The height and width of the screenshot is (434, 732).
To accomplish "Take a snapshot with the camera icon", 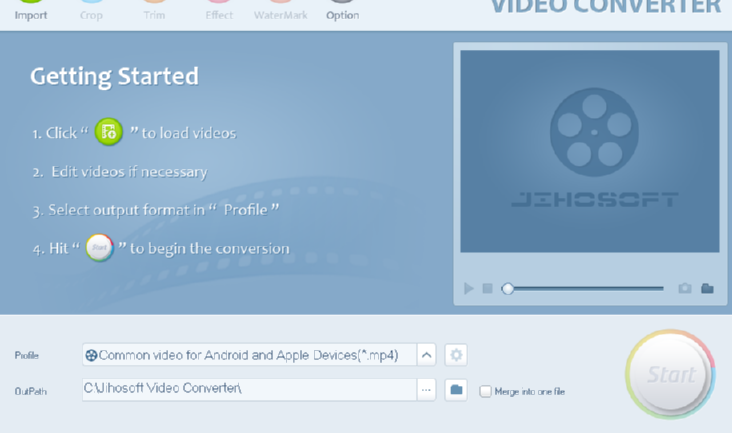I will coord(685,288).
